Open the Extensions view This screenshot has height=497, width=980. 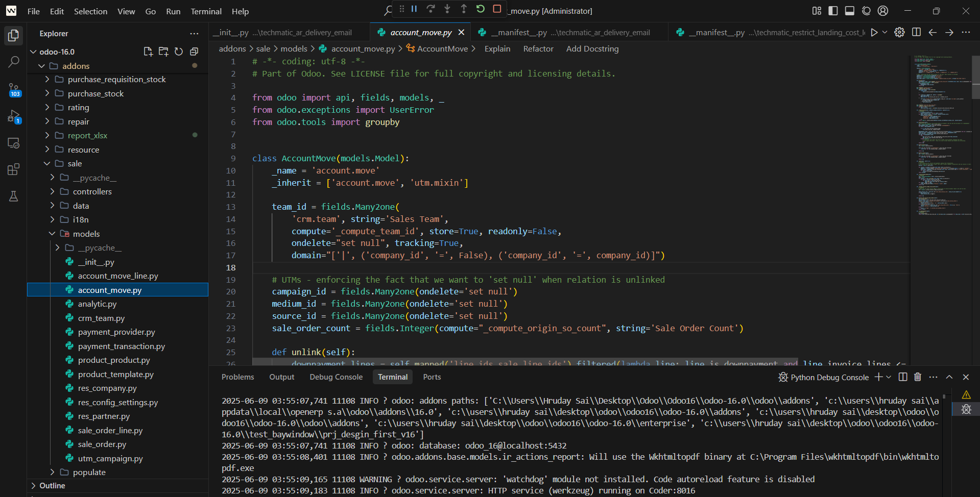(x=14, y=169)
